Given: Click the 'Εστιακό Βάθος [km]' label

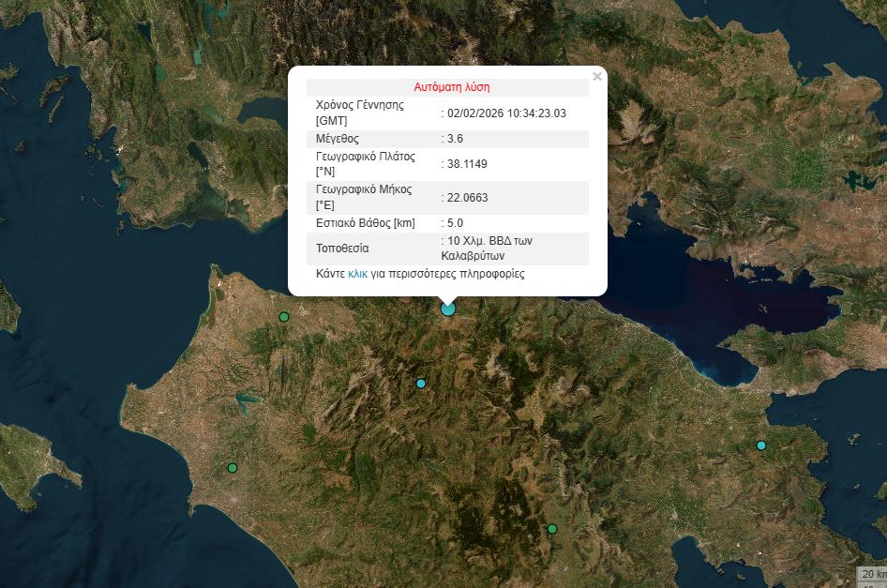Looking at the screenshot, I should tap(365, 223).
